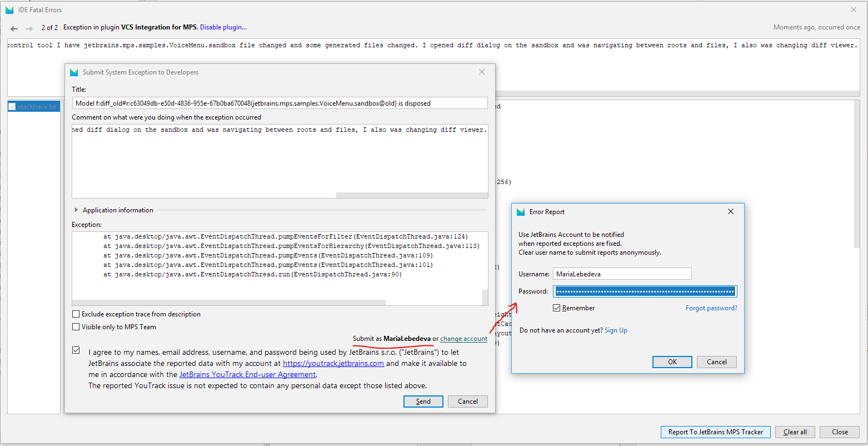Toggle the stacktrace.txt attachment checkbox
The image size is (868, 446).
click(12, 107)
